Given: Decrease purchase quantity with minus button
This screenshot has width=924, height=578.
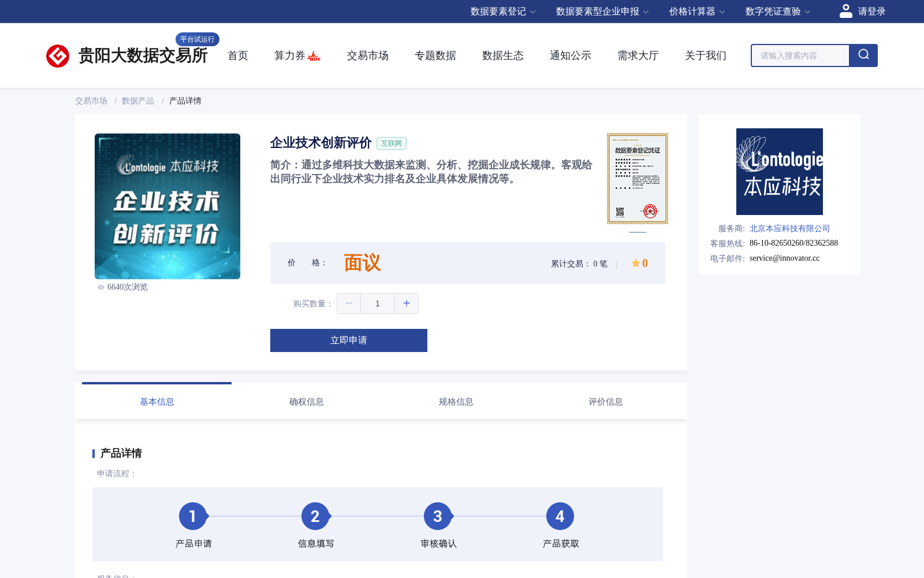Looking at the screenshot, I should click(x=349, y=303).
